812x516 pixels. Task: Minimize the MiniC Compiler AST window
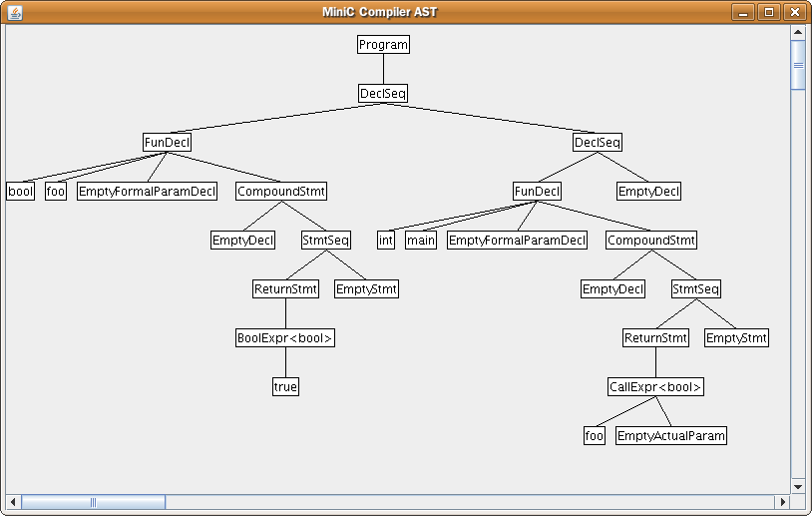744,12
